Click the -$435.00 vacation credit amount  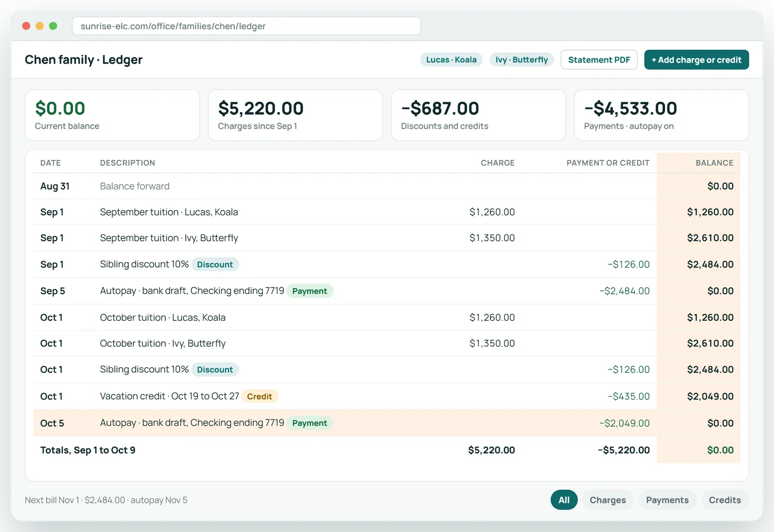[629, 397]
